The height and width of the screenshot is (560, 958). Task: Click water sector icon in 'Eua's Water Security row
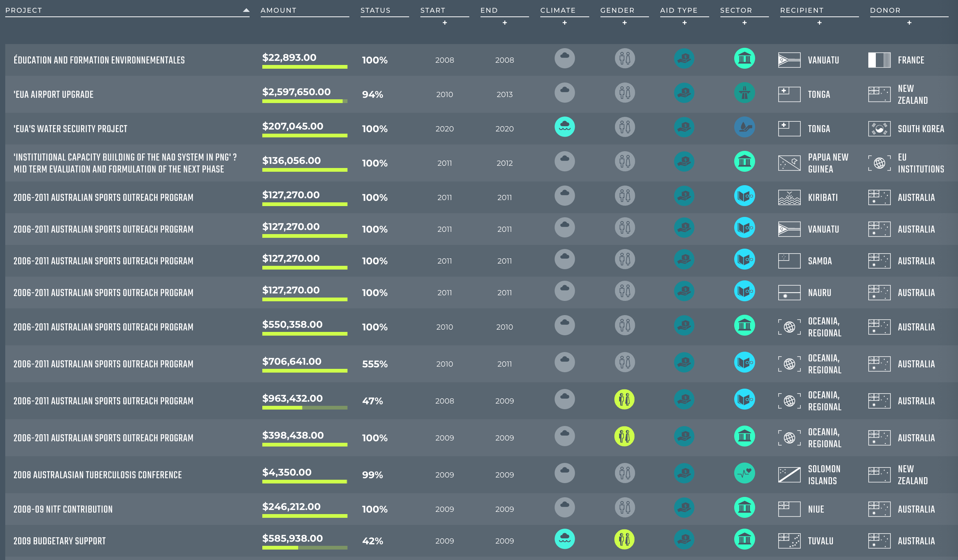click(x=744, y=127)
